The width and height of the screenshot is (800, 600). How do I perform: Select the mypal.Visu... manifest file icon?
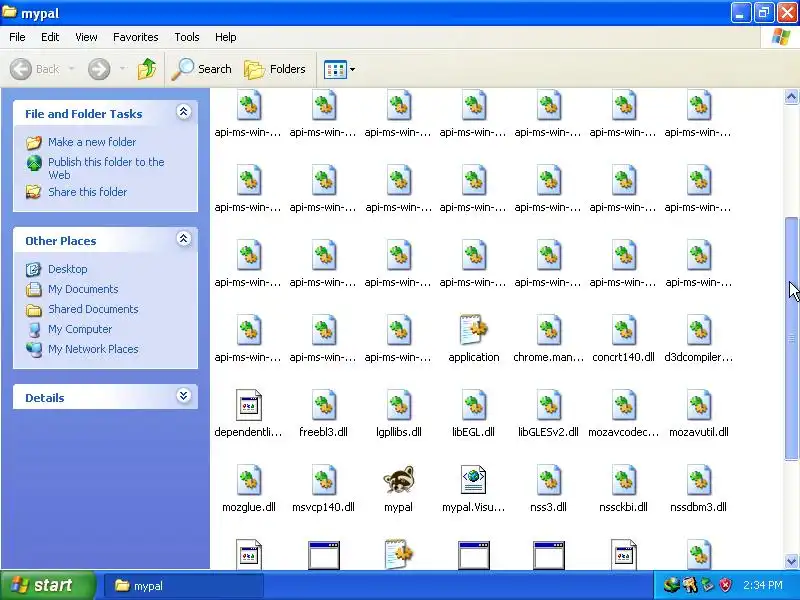[x=473, y=480]
